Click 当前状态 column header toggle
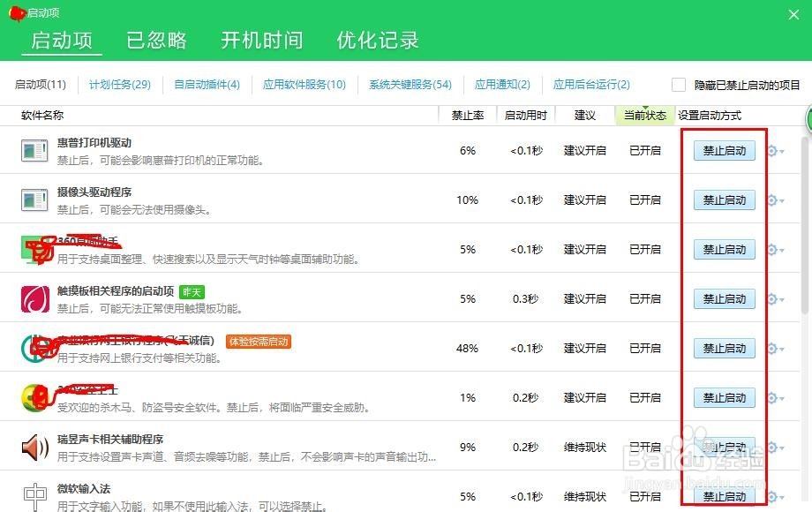 (644, 115)
